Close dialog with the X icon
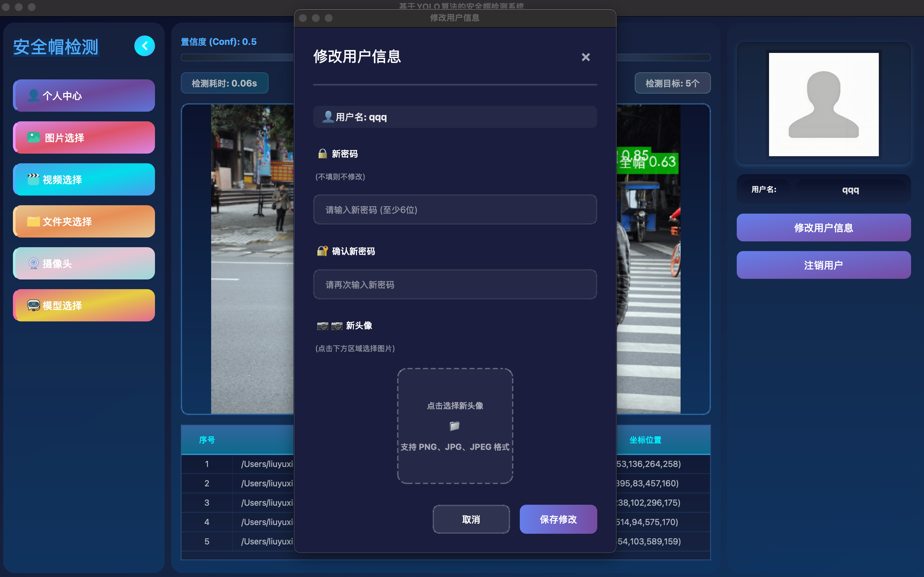This screenshot has height=577, width=924. point(585,57)
